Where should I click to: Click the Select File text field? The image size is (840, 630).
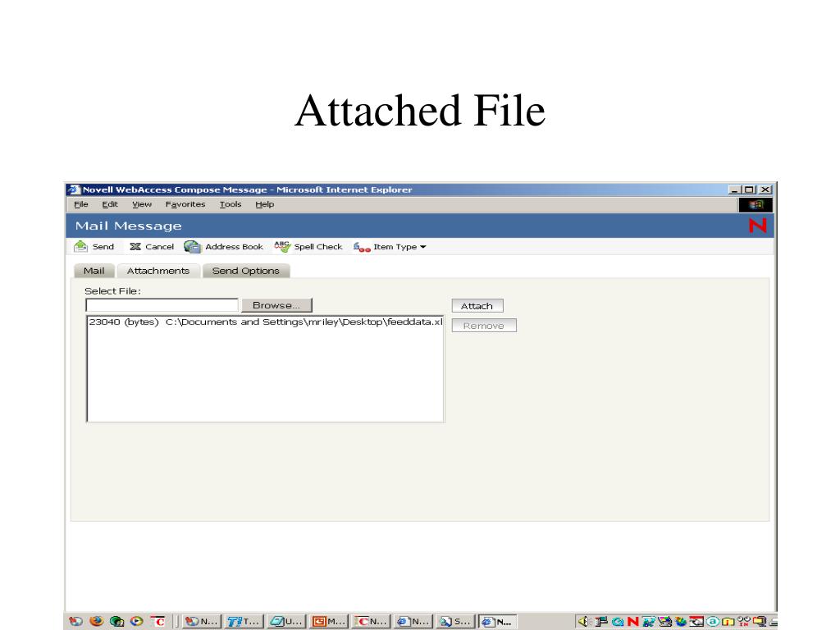click(x=162, y=305)
